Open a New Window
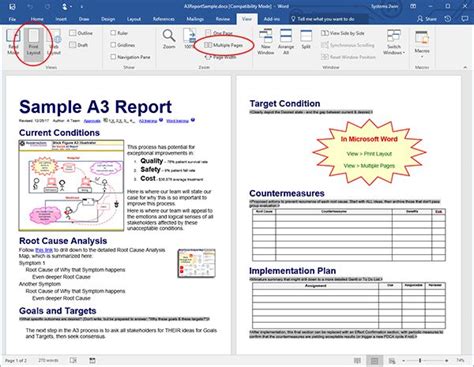 (266, 42)
